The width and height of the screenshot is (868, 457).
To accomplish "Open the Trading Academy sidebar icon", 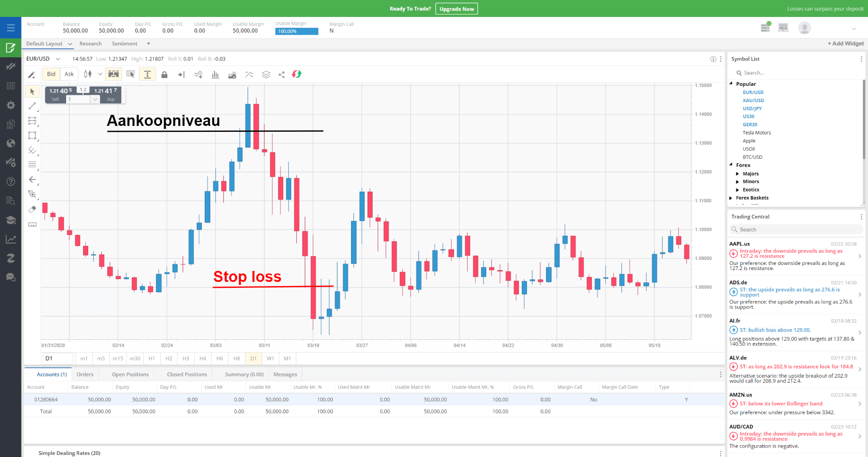I will click(x=11, y=220).
